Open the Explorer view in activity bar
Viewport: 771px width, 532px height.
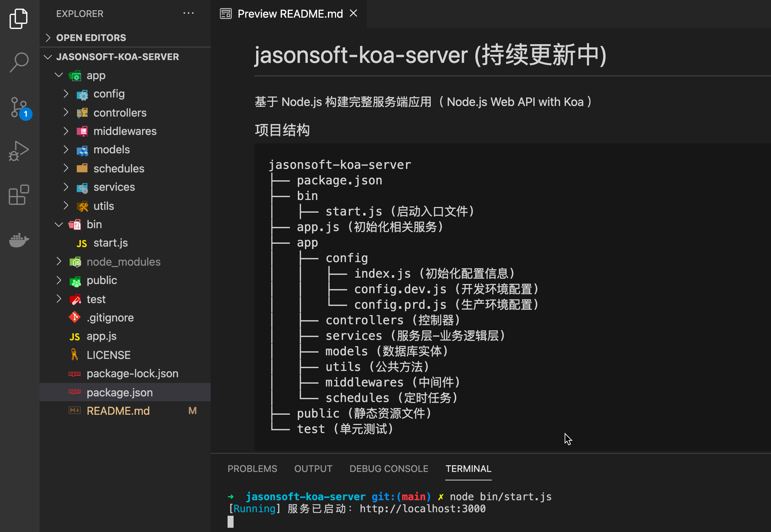coord(19,18)
